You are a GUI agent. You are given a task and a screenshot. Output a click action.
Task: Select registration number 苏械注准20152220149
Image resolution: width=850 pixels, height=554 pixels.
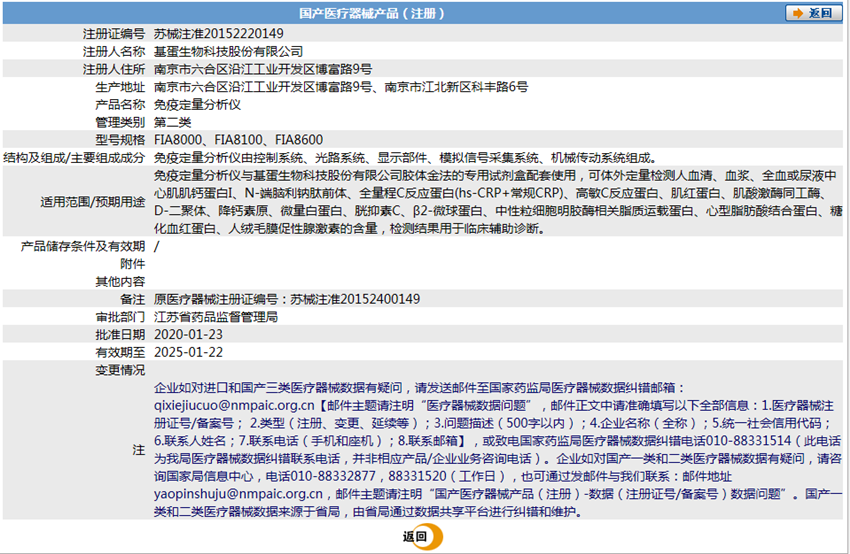pos(218,34)
